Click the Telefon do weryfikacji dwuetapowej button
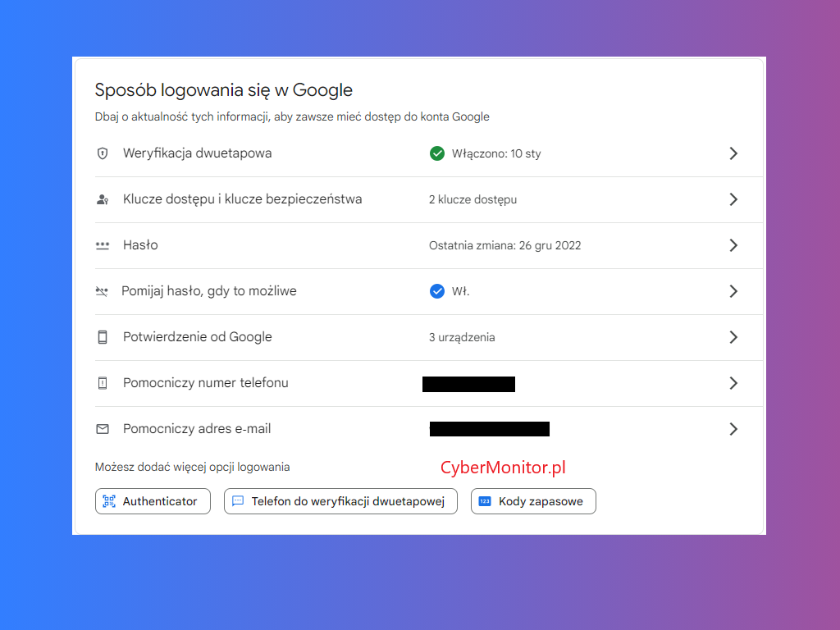 tap(340, 501)
